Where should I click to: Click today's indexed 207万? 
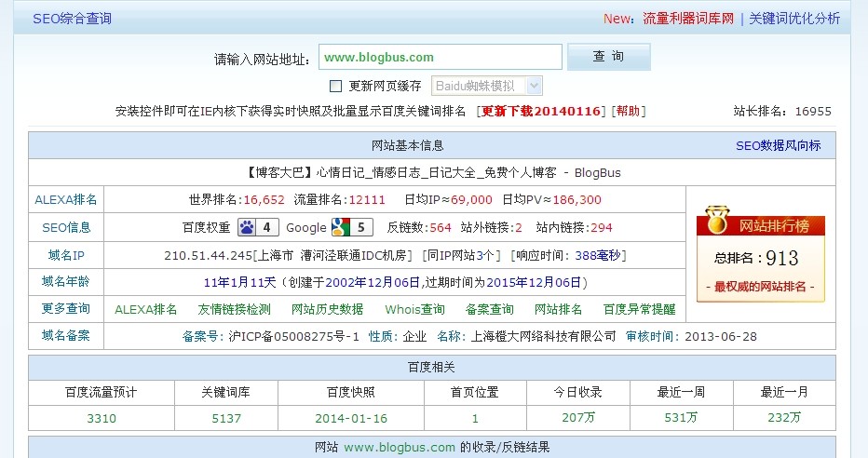coord(578,418)
